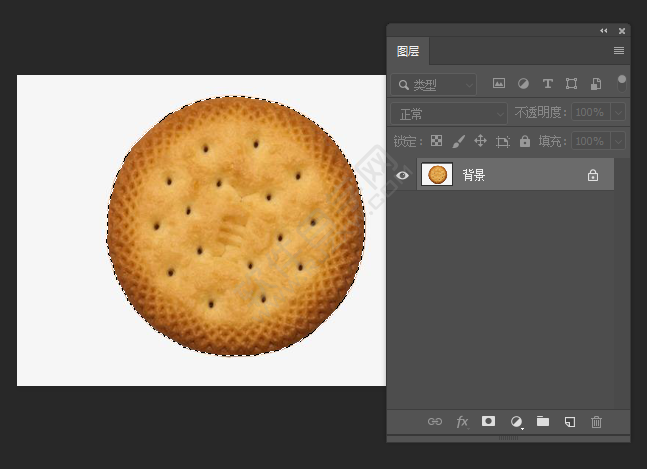Open the Layers panel menu
Viewport: 647px width, 469px height.
click(x=619, y=50)
